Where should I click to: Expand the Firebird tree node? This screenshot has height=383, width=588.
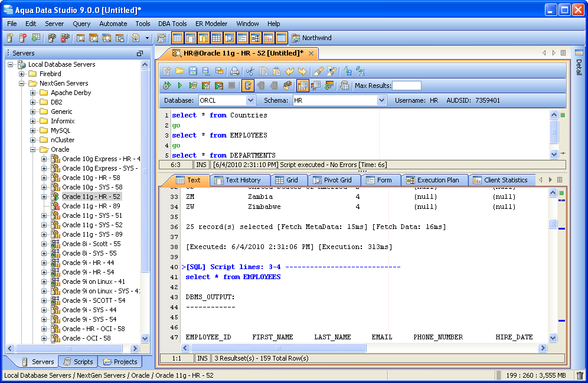22,74
